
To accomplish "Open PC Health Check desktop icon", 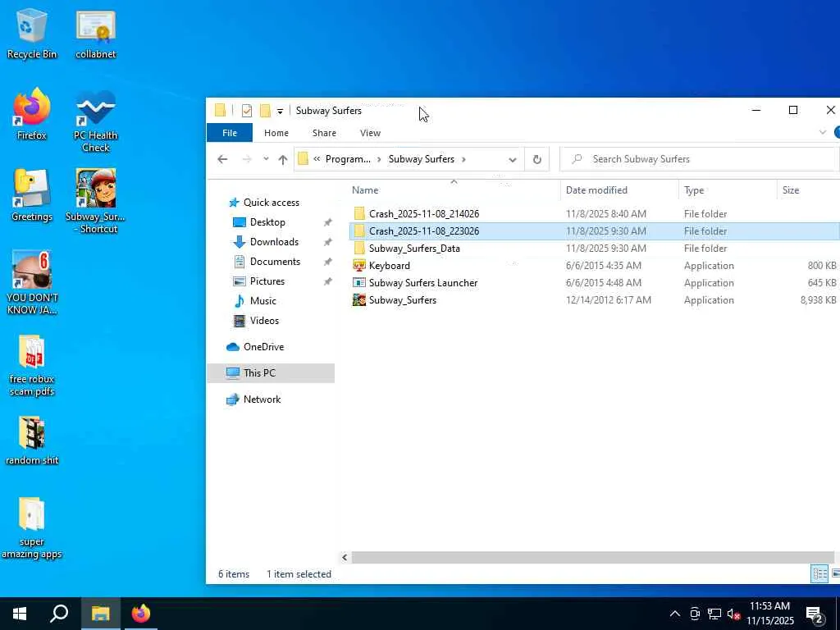I will (96, 121).
